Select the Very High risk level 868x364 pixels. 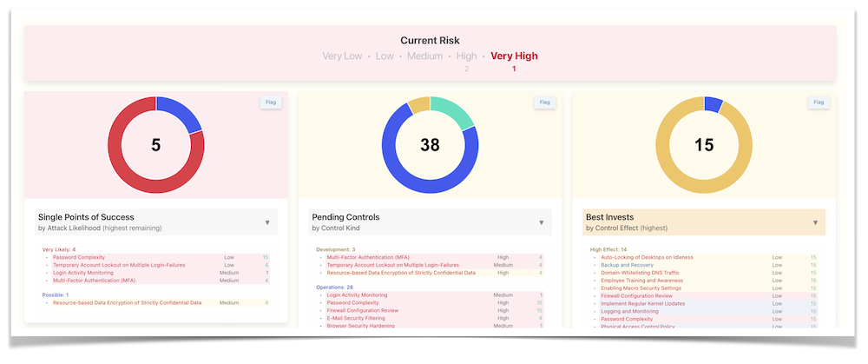(x=514, y=56)
